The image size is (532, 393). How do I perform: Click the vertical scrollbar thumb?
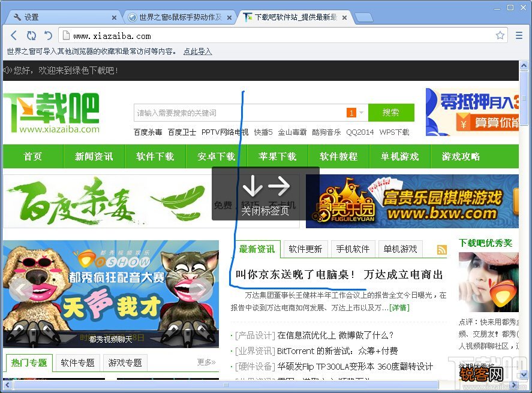click(x=524, y=98)
